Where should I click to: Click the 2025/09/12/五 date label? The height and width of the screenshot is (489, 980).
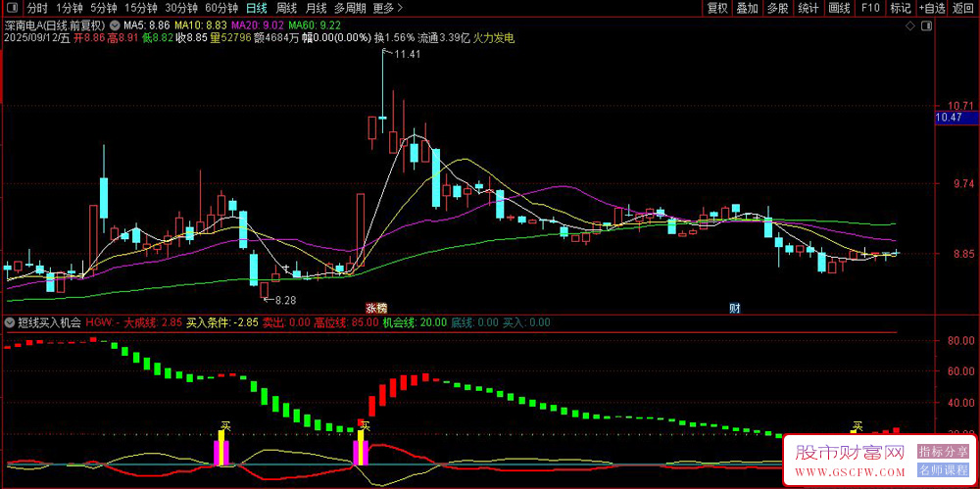point(37,38)
